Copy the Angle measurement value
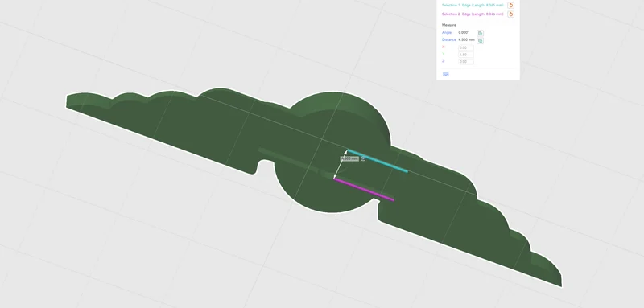644x308 pixels. pyautogui.click(x=480, y=33)
